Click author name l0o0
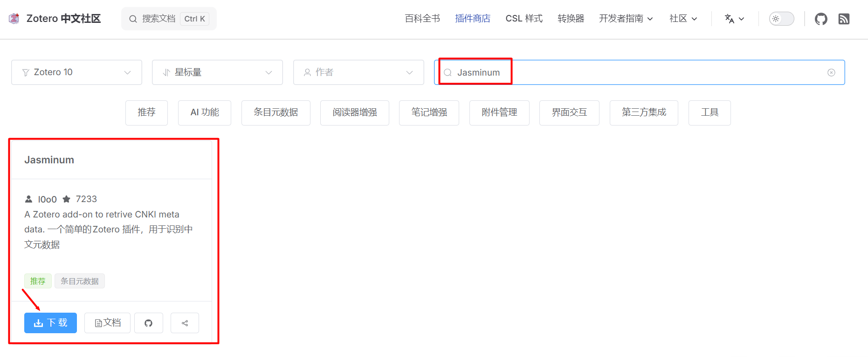Viewport: 868px width, 357px height. click(47, 199)
